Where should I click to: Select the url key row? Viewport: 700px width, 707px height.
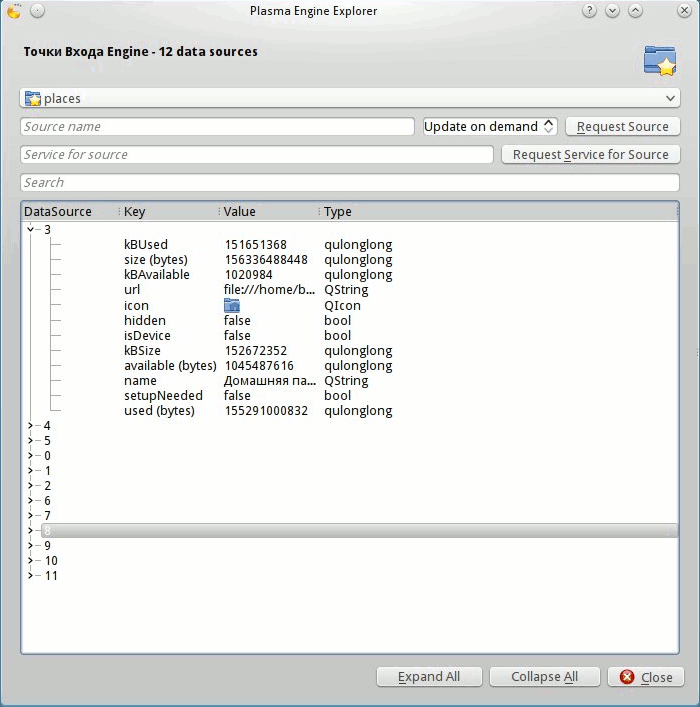coord(132,289)
